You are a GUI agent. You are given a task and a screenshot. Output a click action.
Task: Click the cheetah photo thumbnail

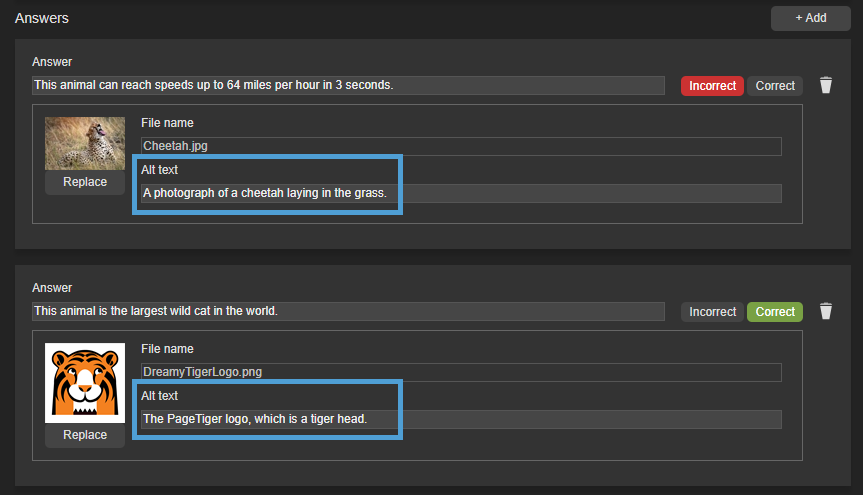85,143
